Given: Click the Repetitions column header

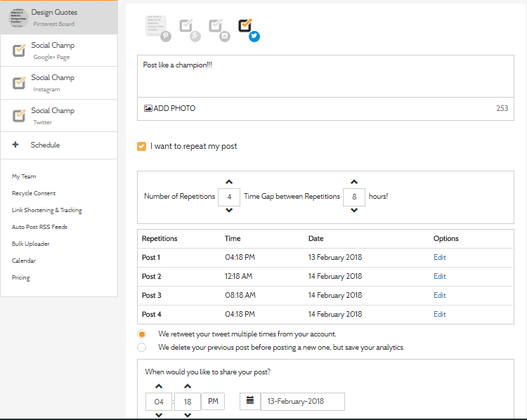Looking at the screenshot, I should (160, 239).
